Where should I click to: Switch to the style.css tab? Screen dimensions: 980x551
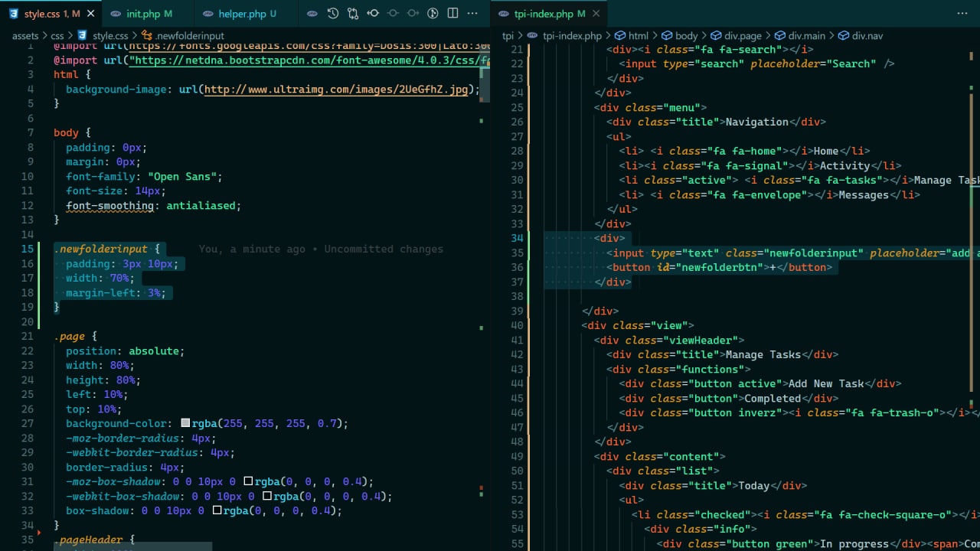pyautogui.click(x=51, y=14)
